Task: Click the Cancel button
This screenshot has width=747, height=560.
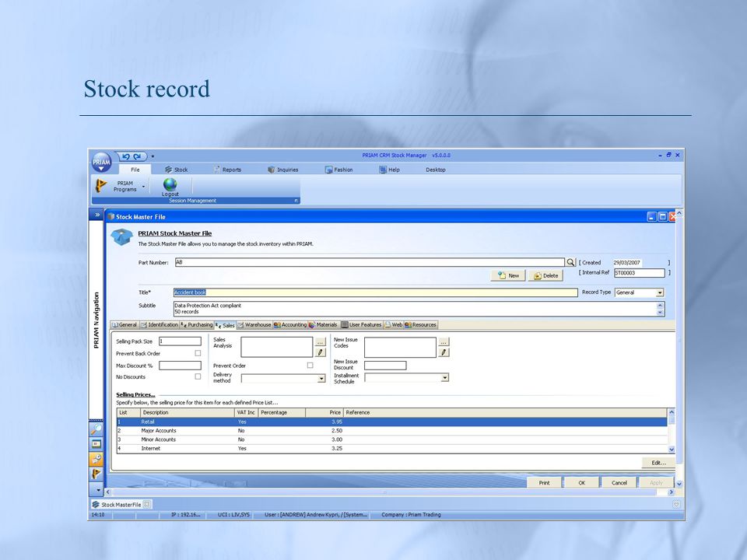Action: point(619,483)
